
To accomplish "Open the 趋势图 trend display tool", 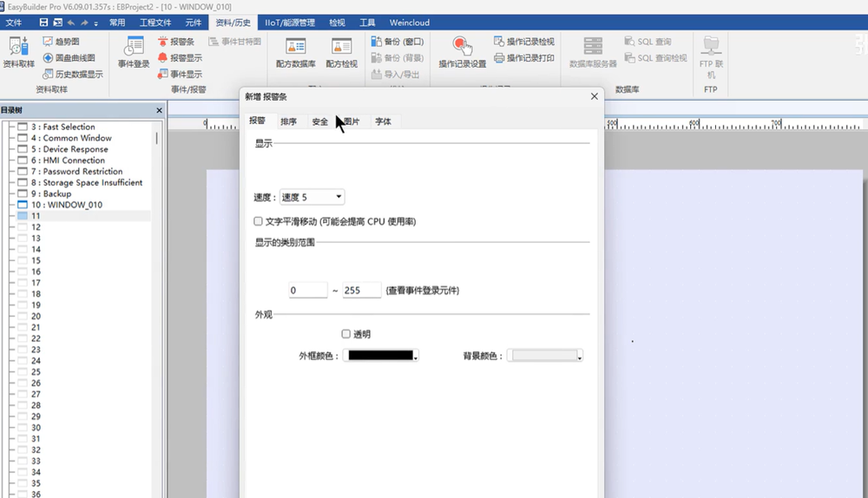I will [x=48, y=42].
